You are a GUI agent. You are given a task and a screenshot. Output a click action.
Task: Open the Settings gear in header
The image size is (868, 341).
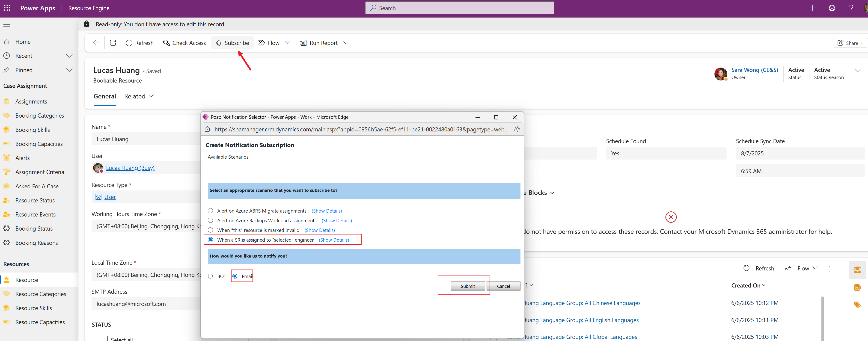pos(832,8)
